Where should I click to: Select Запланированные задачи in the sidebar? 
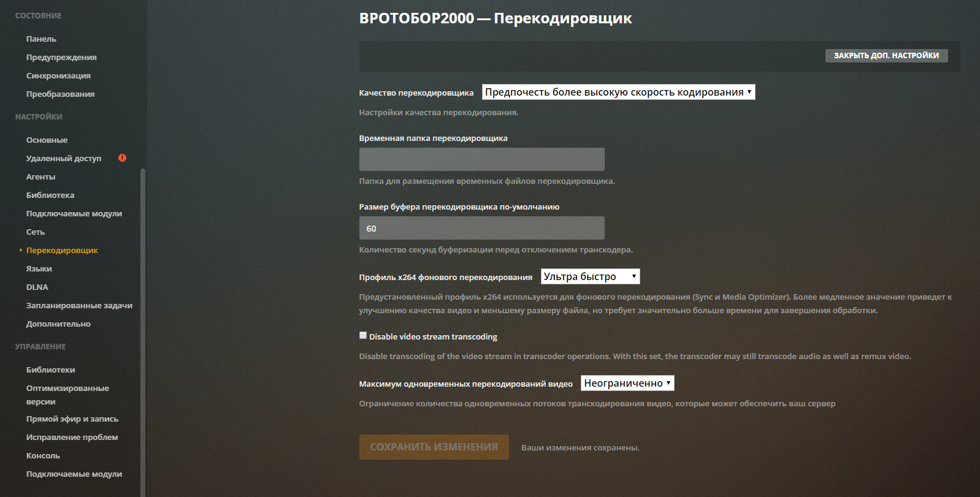pyautogui.click(x=79, y=306)
